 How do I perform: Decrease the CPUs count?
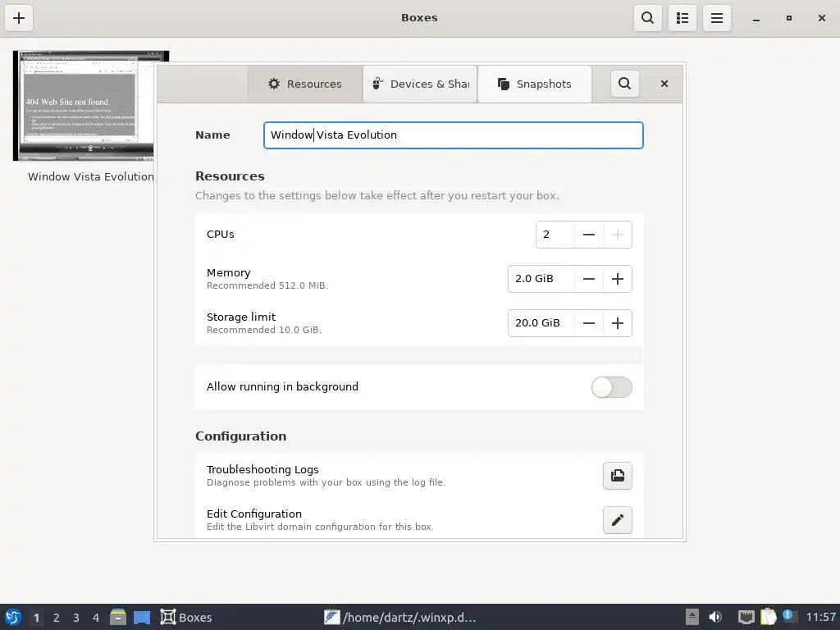[589, 235]
